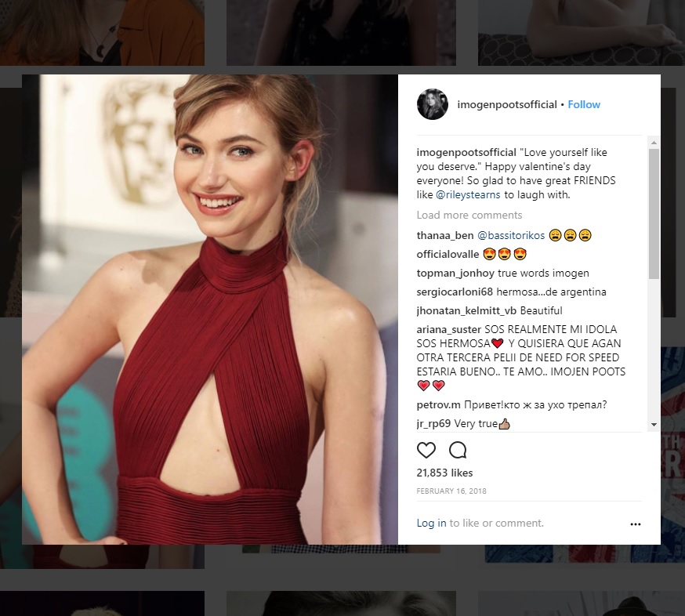View the 21,853 likes list

[444, 473]
